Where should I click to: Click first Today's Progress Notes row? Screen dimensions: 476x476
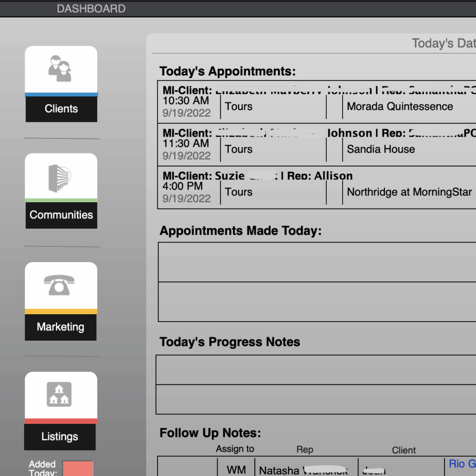click(316, 370)
